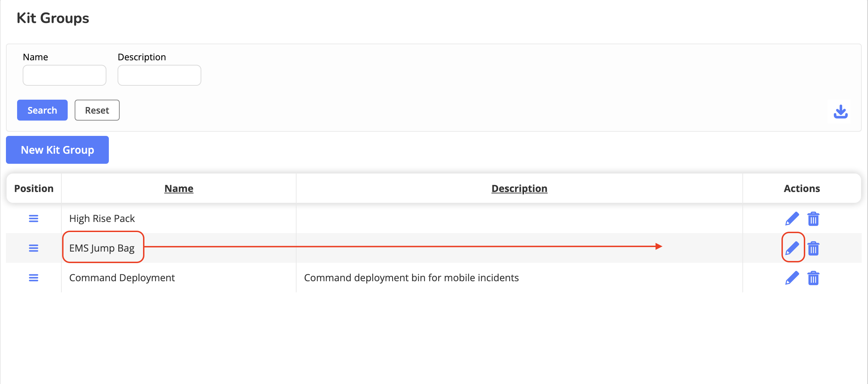The width and height of the screenshot is (868, 384).
Task: Sort table by Name column header
Action: [179, 189]
